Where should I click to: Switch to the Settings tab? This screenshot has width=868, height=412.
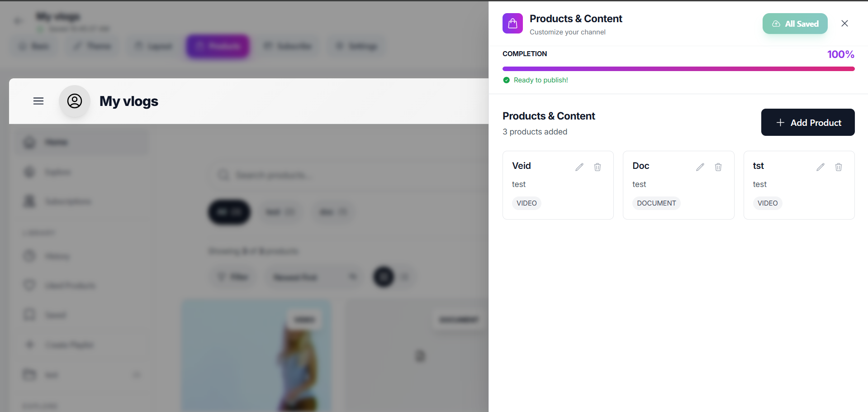click(356, 46)
